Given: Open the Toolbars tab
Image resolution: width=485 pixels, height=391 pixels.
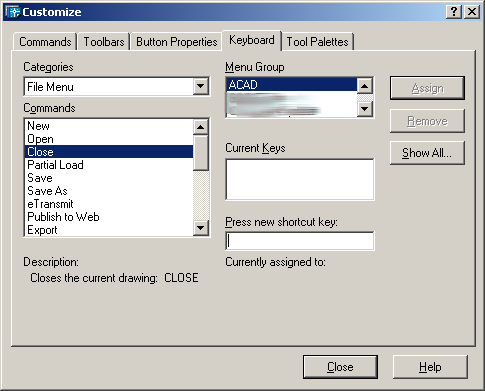Looking at the screenshot, I should [x=104, y=42].
